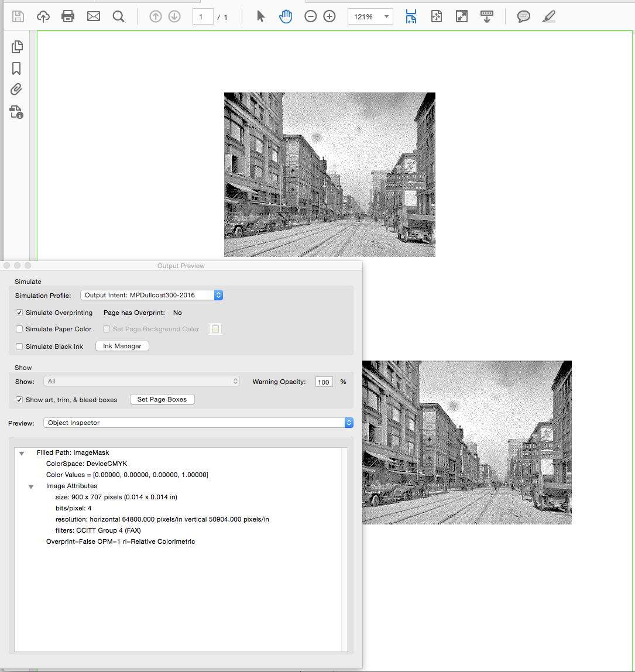This screenshot has height=672, width=635.
Task: Open the Attachments paperclip panel
Action: [16, 90]
